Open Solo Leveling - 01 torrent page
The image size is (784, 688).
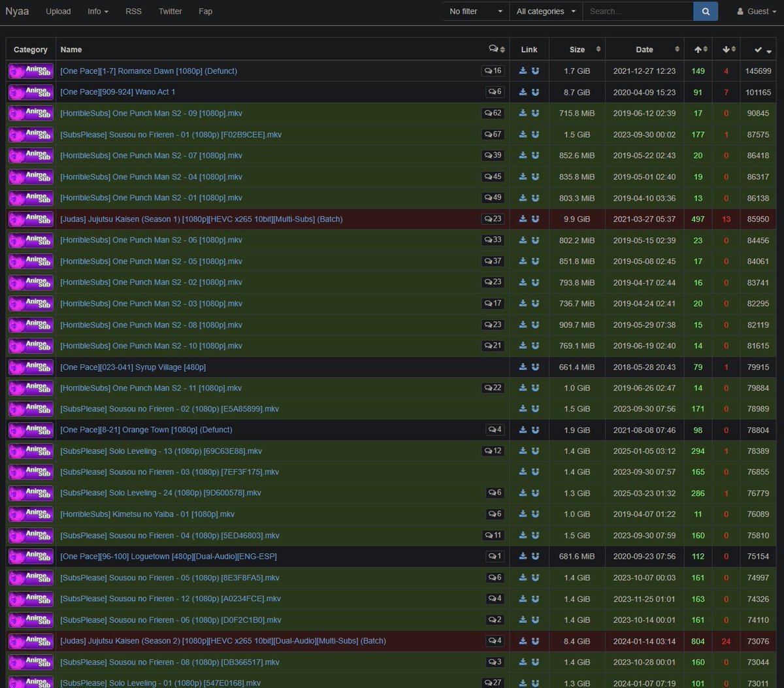point(160,683)
